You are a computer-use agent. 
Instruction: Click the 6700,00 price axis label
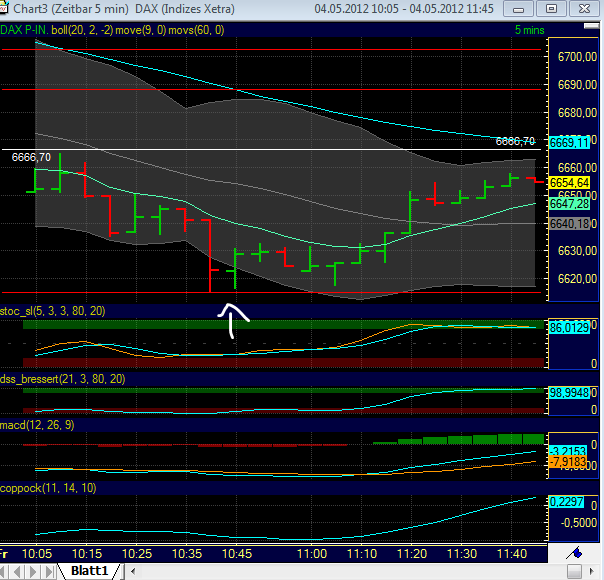[577, 57]
